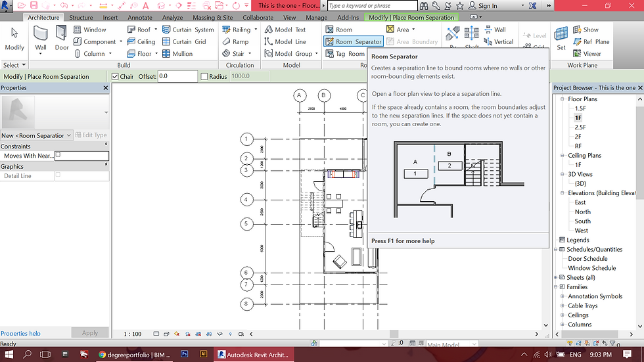Open the Railing dropdown arrow
The image size is (644, 362).
pyautogui.click(x=256, y=30)
